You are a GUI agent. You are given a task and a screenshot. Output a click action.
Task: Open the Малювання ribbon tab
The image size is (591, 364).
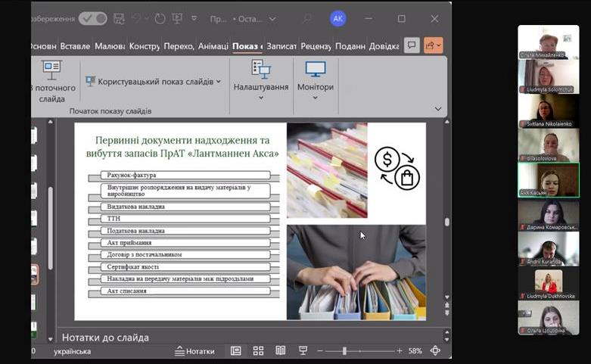tap(110, 46)
